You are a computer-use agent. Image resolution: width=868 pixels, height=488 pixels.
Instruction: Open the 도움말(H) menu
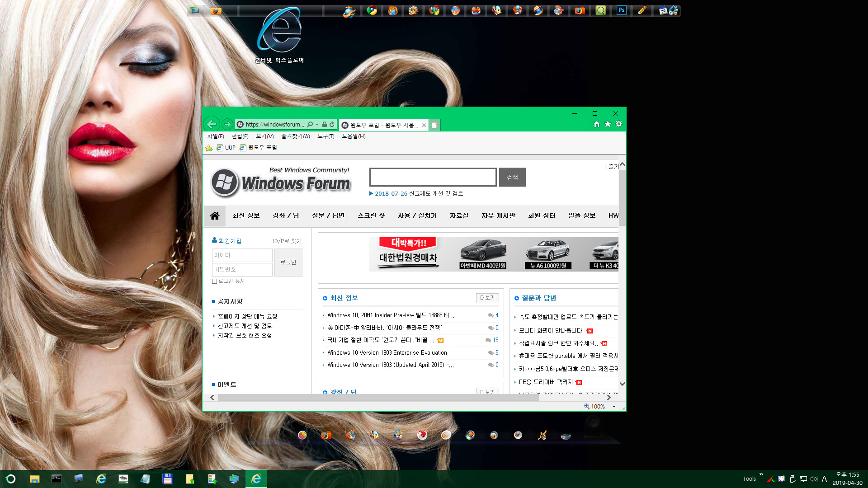click(354, 136)
